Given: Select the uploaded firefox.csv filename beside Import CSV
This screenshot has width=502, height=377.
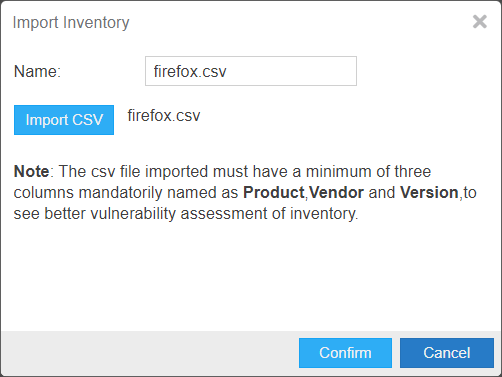Looking at the screenshot, I should 164,116.
